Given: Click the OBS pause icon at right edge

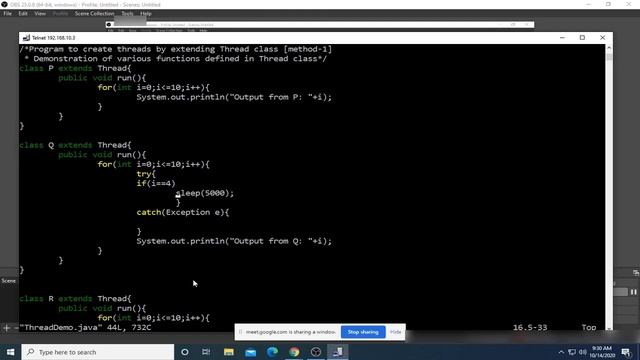Looking at the screenshot, I should tap(633, 292).
